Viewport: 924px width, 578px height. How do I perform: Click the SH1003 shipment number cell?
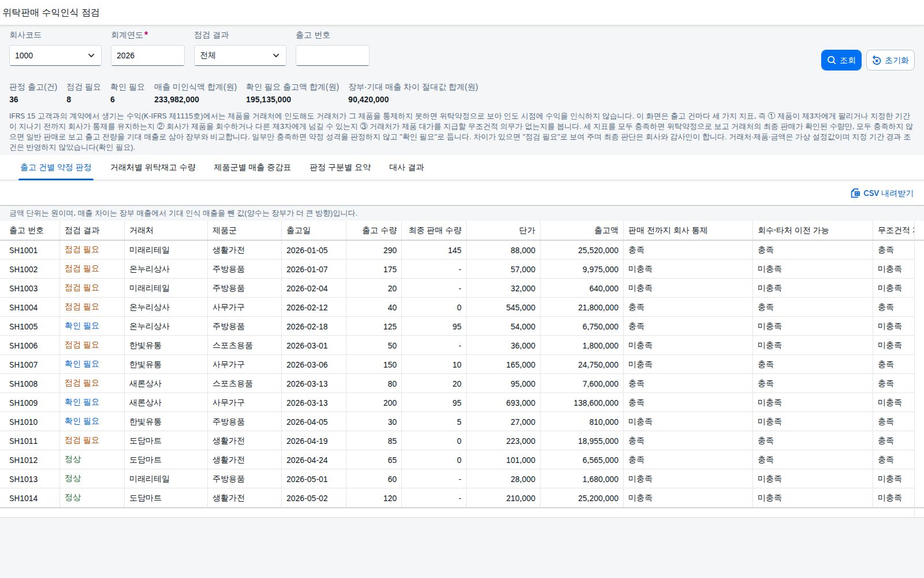pos(24,288)
